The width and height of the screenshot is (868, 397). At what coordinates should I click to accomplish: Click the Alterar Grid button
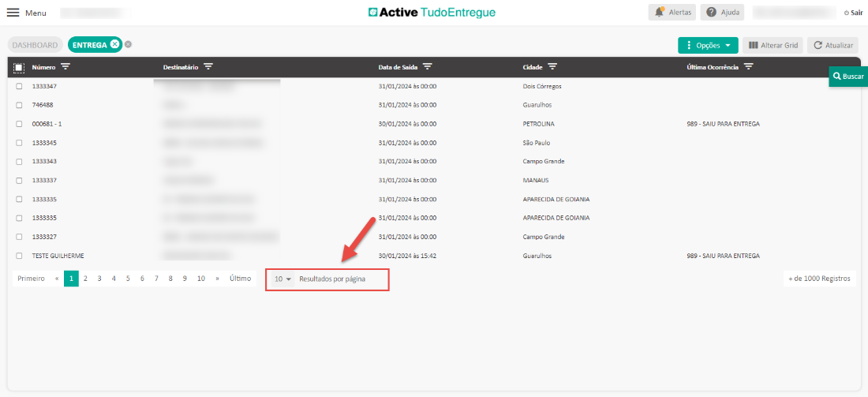(773, 45)
